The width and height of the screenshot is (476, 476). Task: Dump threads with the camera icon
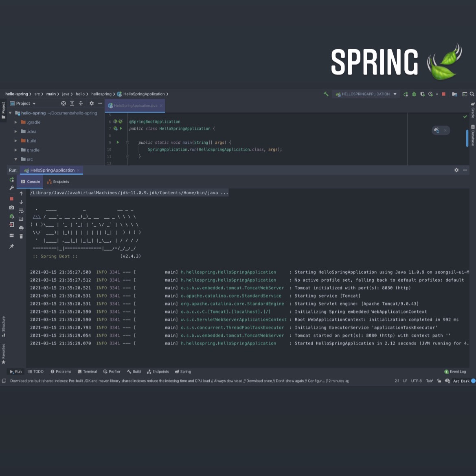[11, 208]
